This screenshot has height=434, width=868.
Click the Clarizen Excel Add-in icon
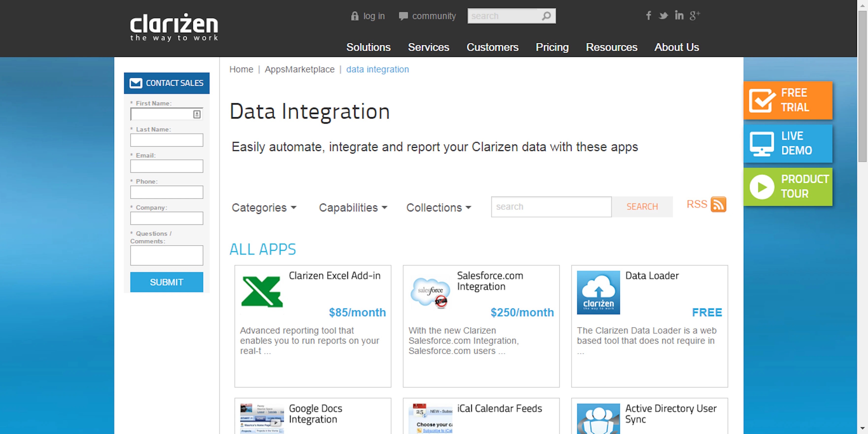click(262, 292)
